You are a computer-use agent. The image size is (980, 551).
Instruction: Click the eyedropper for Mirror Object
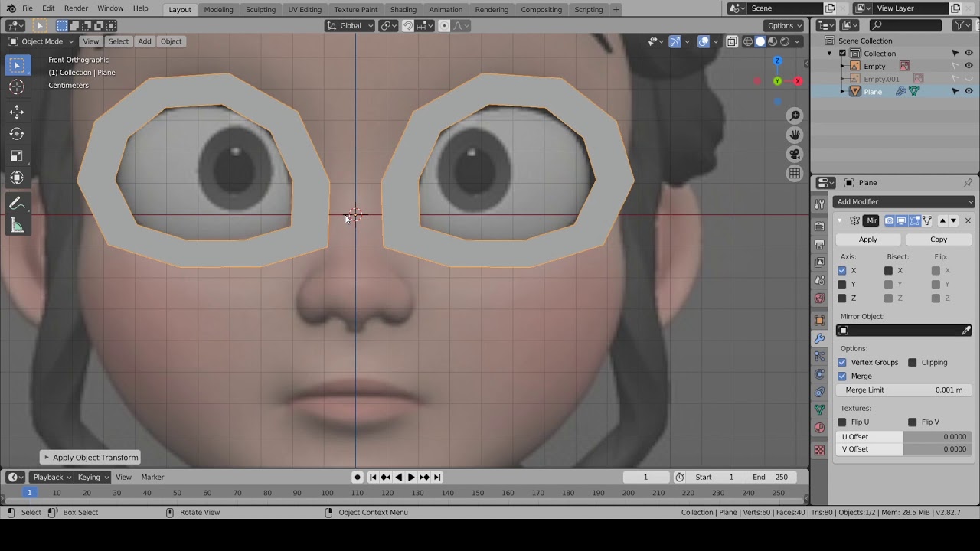[x=966, y=331]
